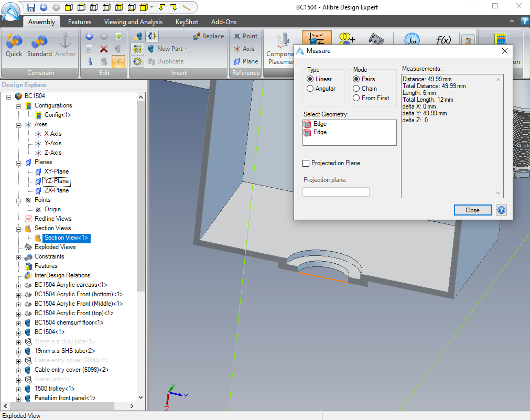Select the Quick constraint tool
The image size is (530, 420).
click(x=13, y=45)
